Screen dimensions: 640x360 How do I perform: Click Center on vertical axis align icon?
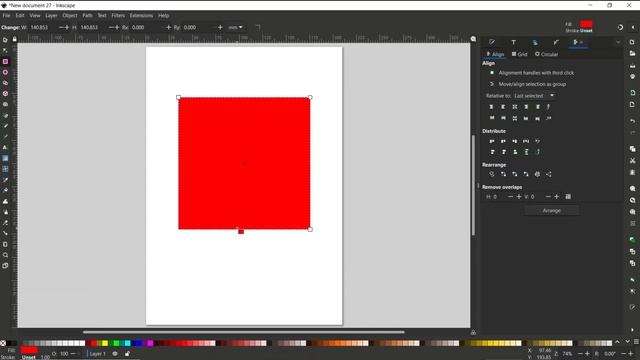click(x=515, y=107)
